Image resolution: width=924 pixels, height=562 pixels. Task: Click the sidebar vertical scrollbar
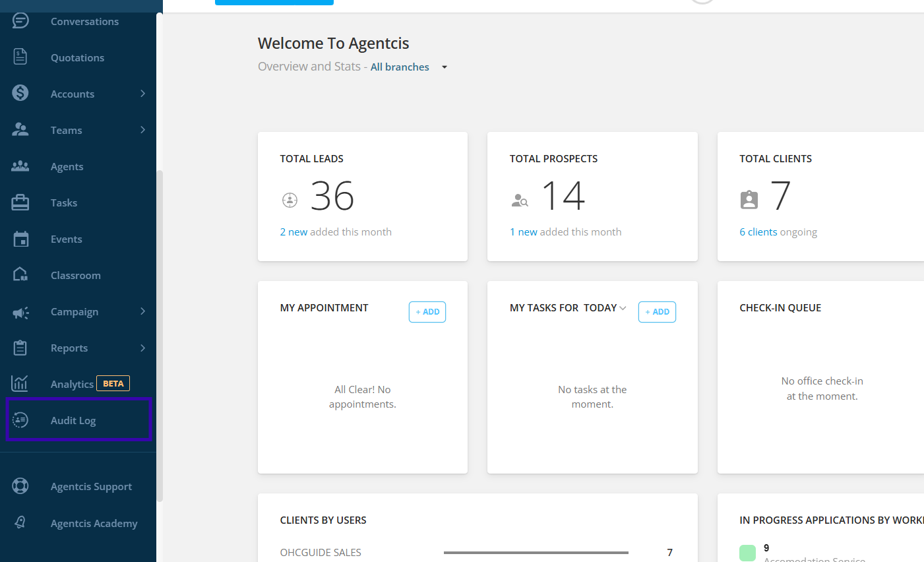(x=160, y=336)
